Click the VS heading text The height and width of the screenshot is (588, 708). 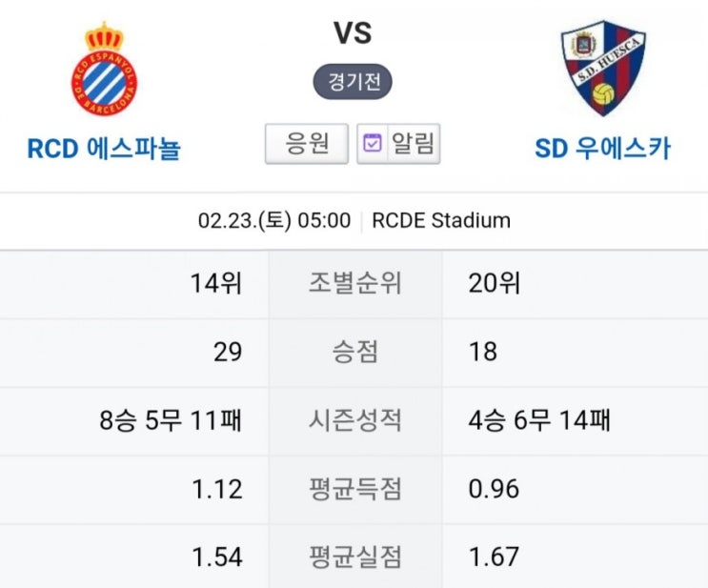click(x=353, y=33)
